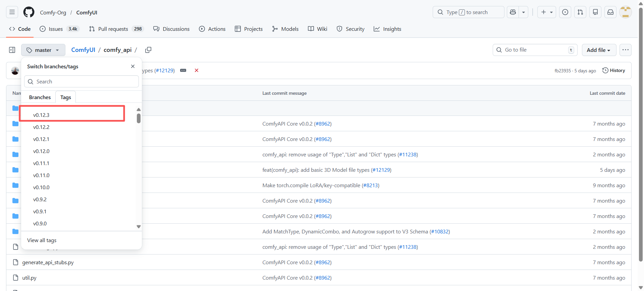This screenshot has width=644, height=291.
Task: Switch to the Issues tab
Action: click(59, 29)
